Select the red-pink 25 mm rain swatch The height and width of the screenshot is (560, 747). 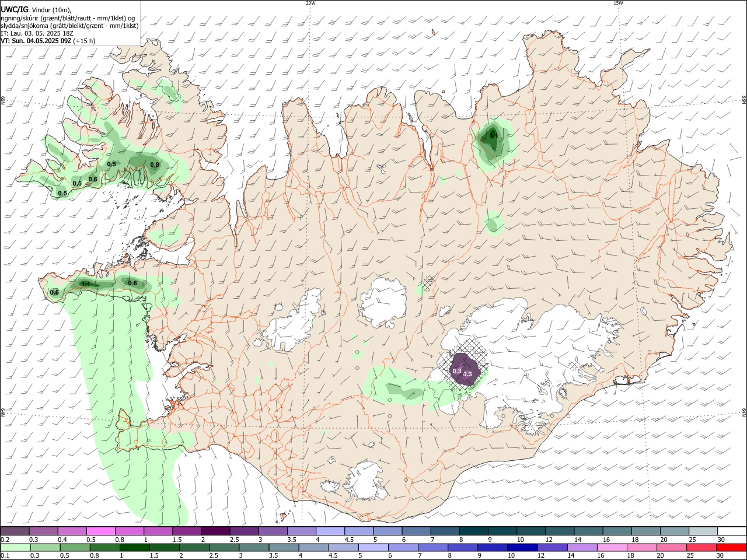click(x=702, y=547)
